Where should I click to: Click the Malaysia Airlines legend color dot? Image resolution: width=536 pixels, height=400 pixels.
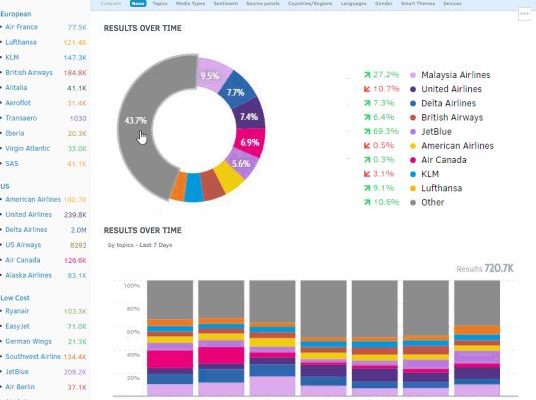click(413, 75)
